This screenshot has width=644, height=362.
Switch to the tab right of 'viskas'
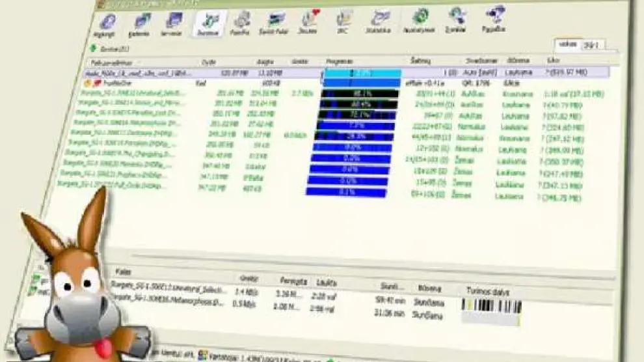[x=591, y=44]
